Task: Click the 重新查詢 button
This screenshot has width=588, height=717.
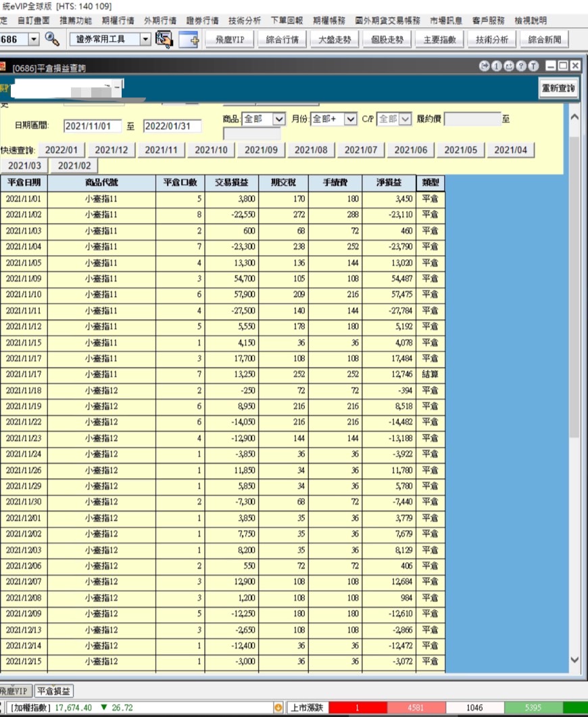Action: pyautogui.click(x=558, y=88)
